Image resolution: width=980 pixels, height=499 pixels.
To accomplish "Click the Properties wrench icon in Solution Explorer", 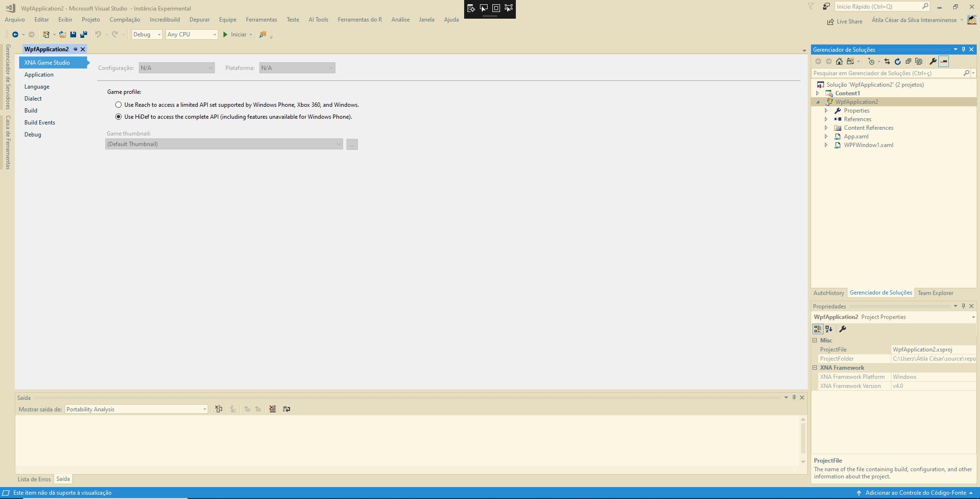I will tap(933, 61).
